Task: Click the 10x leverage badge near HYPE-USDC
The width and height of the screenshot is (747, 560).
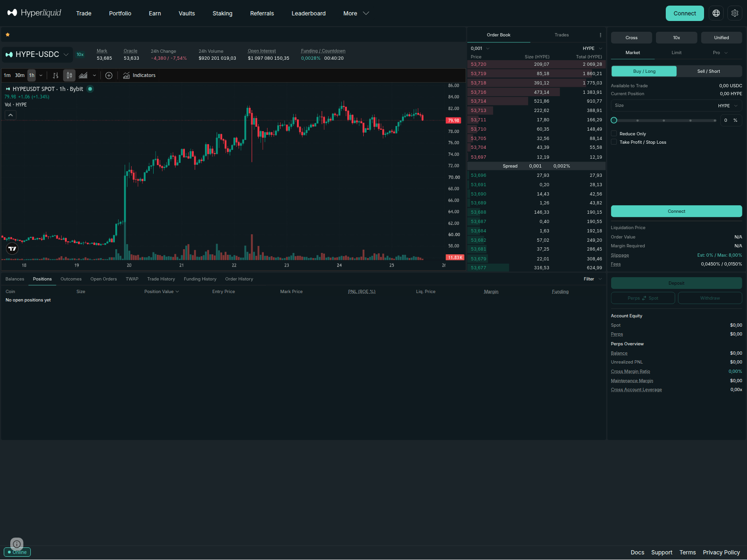Action: (x=80, y=55)
